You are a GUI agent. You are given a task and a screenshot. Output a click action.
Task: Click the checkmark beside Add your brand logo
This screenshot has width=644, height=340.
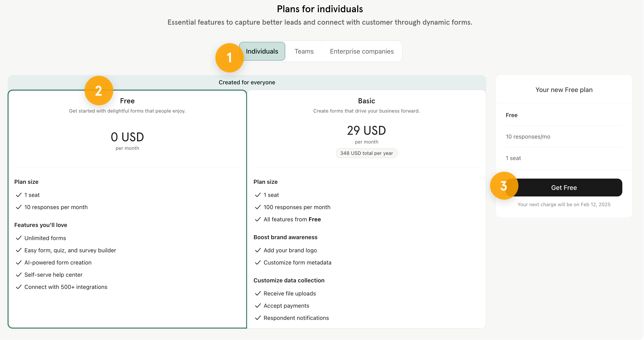[258, 250]
